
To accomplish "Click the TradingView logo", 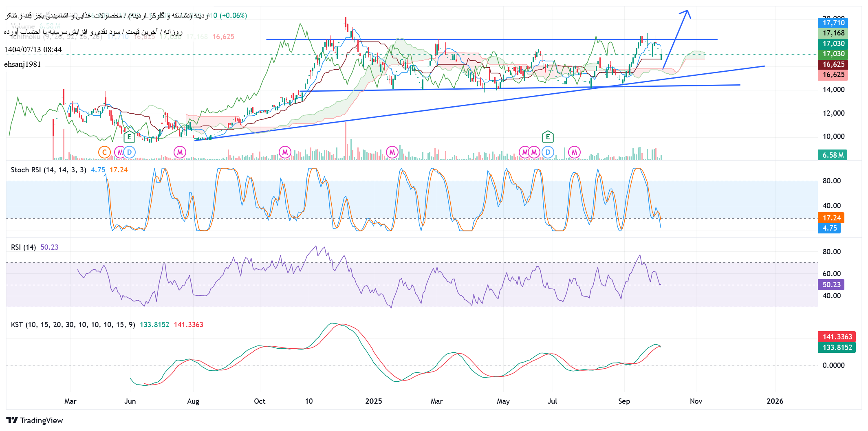I will coord(35,420).
